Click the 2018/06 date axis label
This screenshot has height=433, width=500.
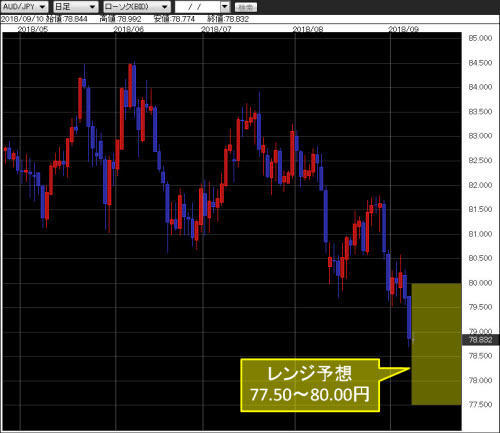pyautogui.click(x=129, y=29)
